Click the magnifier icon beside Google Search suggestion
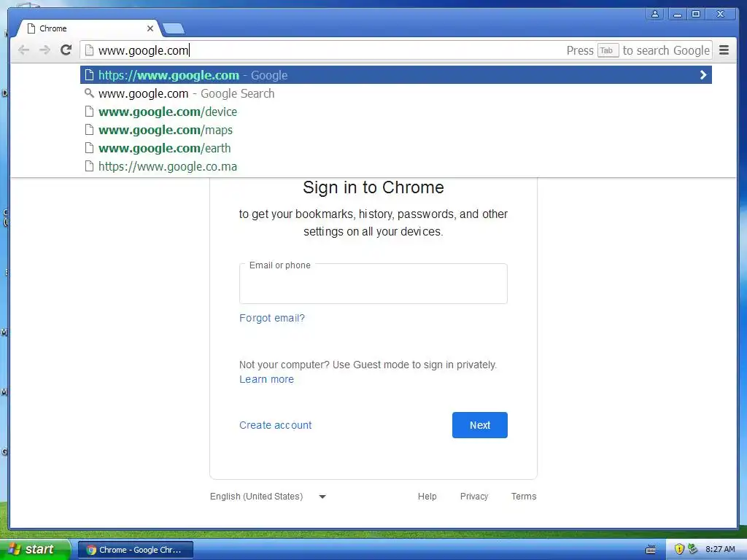This screenshot has height=560, width=747. click(x=88, y=93)
